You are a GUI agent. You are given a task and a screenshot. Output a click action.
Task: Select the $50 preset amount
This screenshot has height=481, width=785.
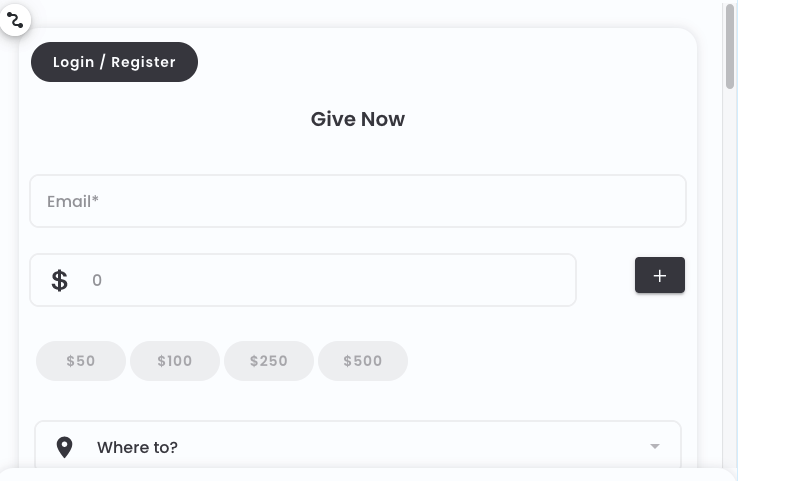click(81, 361)
